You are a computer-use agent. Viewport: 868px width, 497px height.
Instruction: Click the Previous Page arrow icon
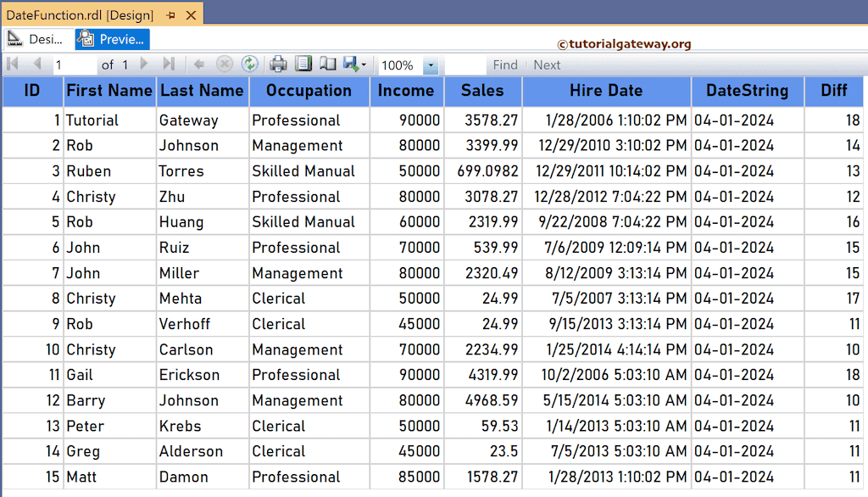pyautogui.click(x=36, y=64)
